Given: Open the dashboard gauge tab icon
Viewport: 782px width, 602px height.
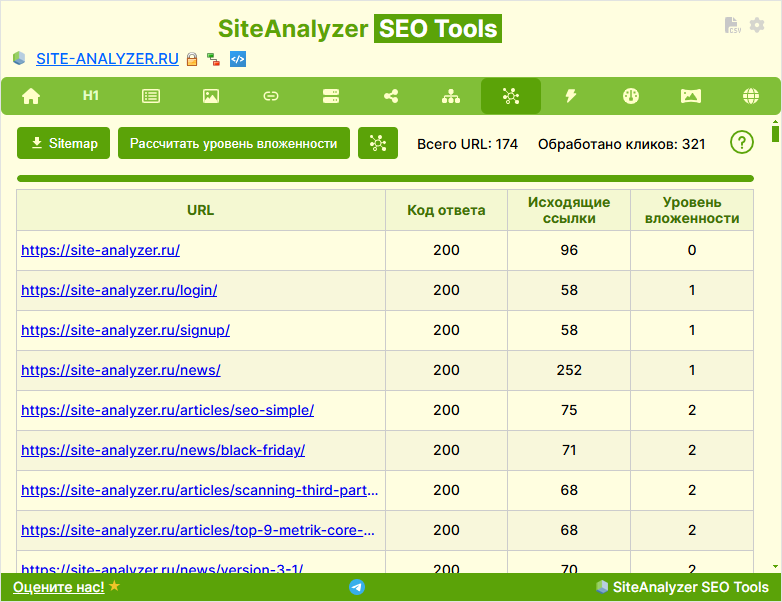Looking at the screenshot, I should coord(631,96).
